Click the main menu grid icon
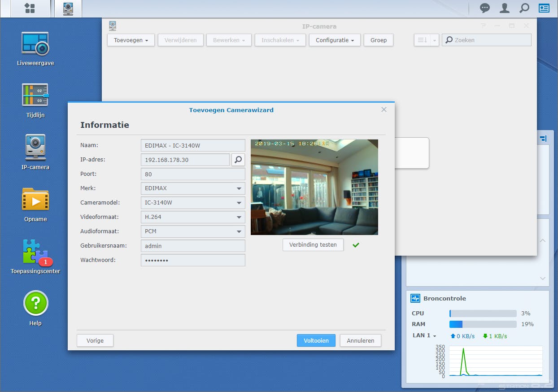Image resolution: width=558 pixels, height=392 pixels. (30, 8)
